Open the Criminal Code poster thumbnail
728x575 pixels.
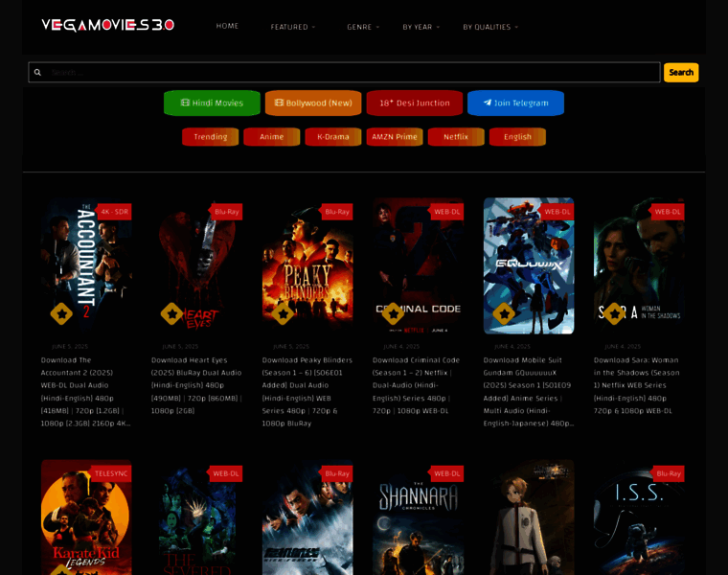coord(418,265)
